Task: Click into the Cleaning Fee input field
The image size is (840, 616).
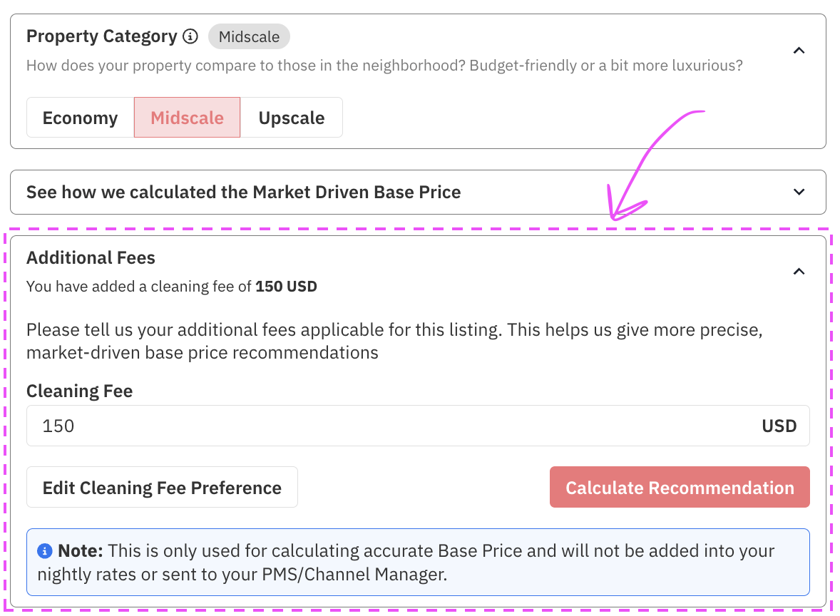Action: 385,426
